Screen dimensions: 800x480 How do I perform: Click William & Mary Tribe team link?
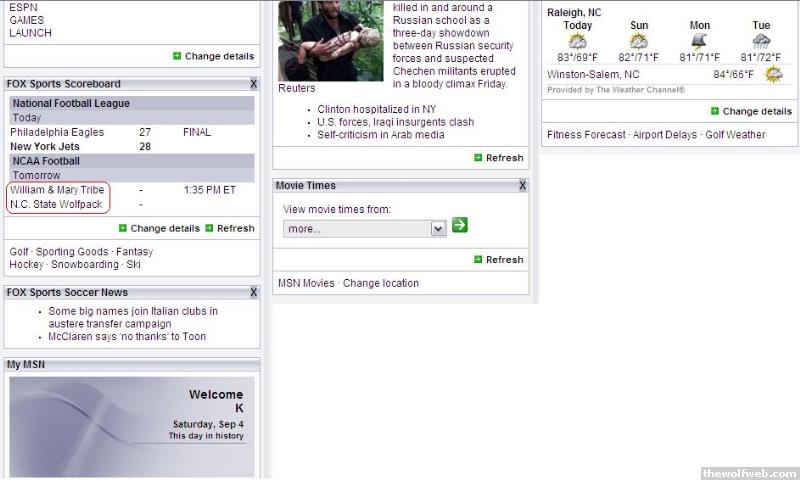(57, 190)
